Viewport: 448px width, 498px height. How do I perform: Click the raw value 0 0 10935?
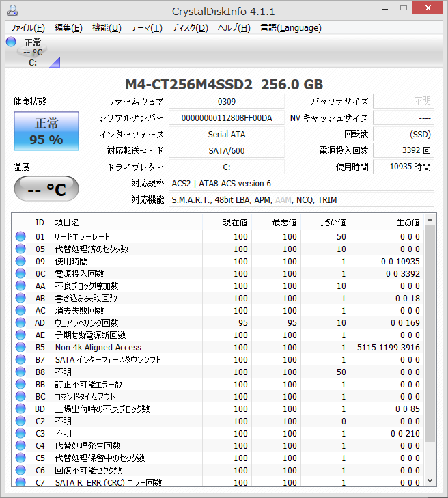[400, 262]
